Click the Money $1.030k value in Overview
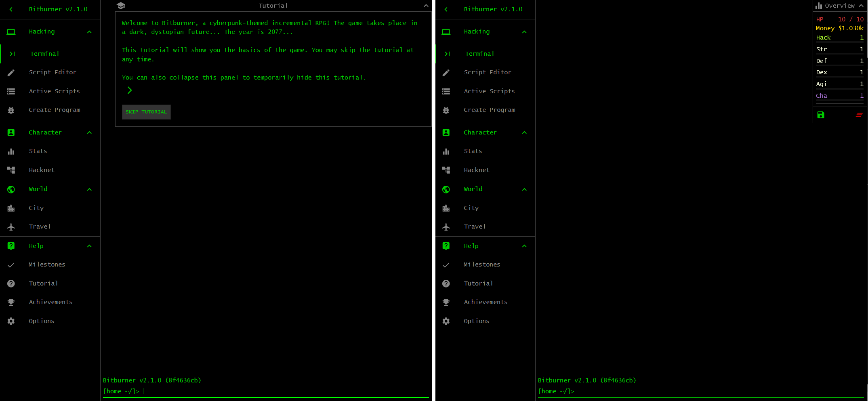The image size is (868, 401). click(x=851, y=28)
